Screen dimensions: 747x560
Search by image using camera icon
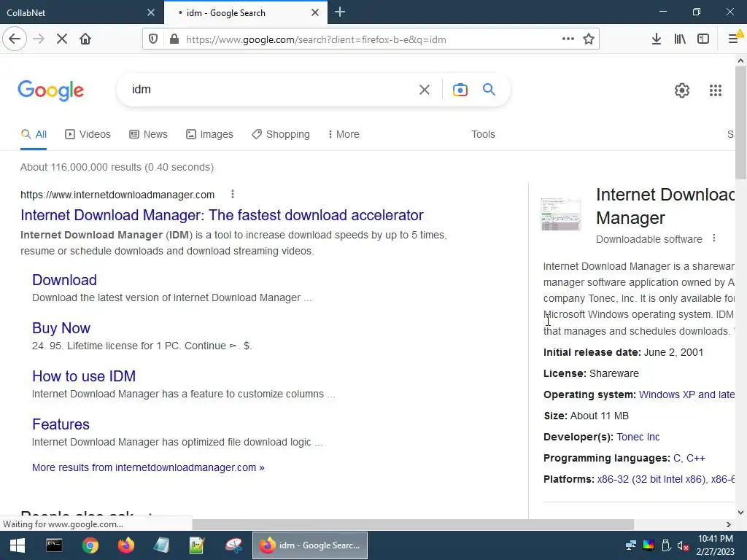(460, 90)
